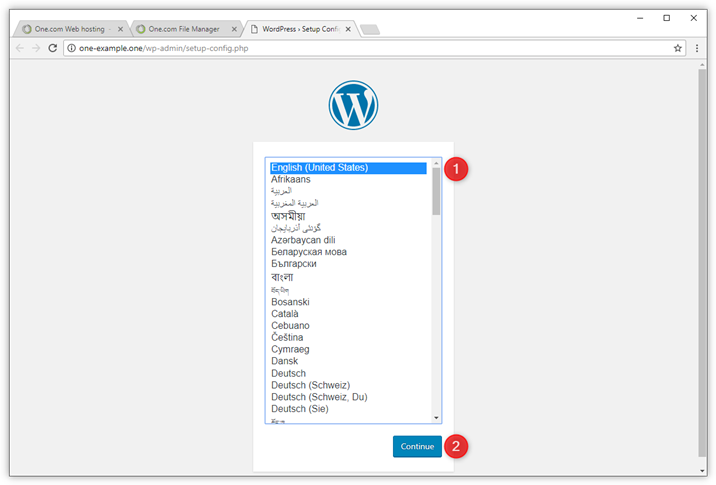Close the One.com Web hosting tab
Screen dimensions: 716x485
click(x=121, y=29)
